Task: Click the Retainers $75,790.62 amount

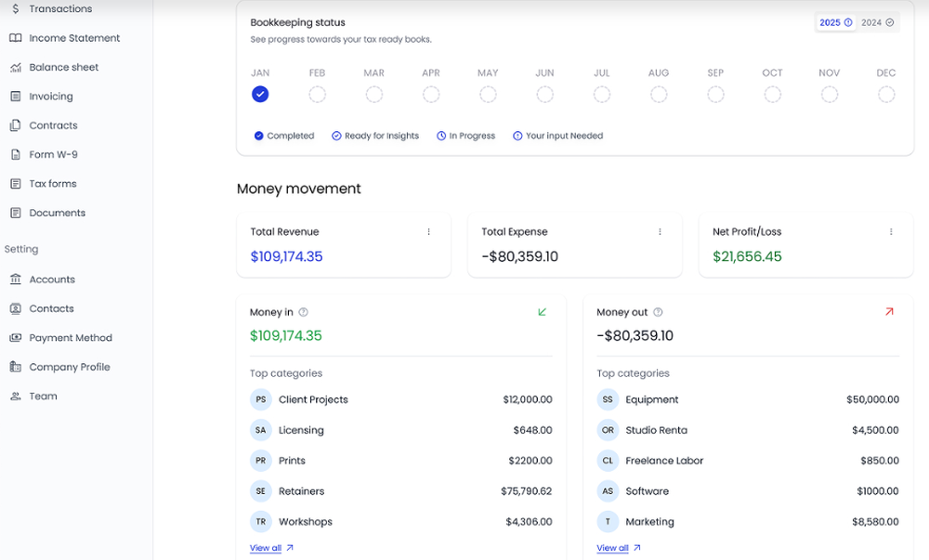Action: tap(526, 491)
